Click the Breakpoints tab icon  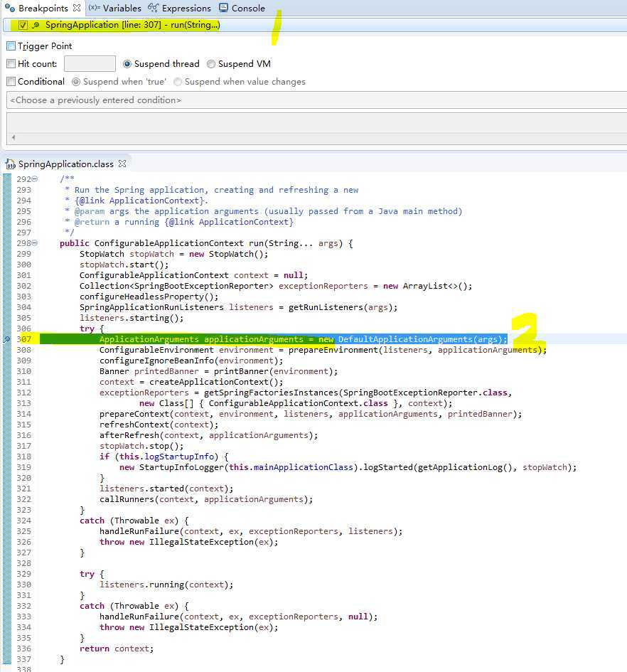click(10, 8)
